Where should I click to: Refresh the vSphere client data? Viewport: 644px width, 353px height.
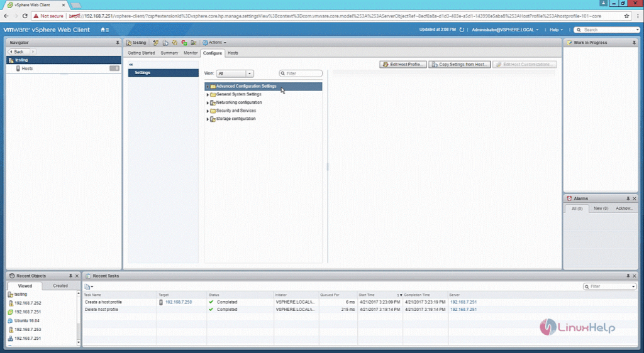(462, 30)
